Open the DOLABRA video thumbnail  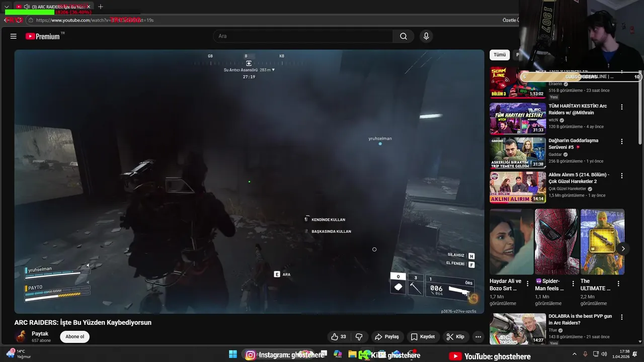pos(518,329)
